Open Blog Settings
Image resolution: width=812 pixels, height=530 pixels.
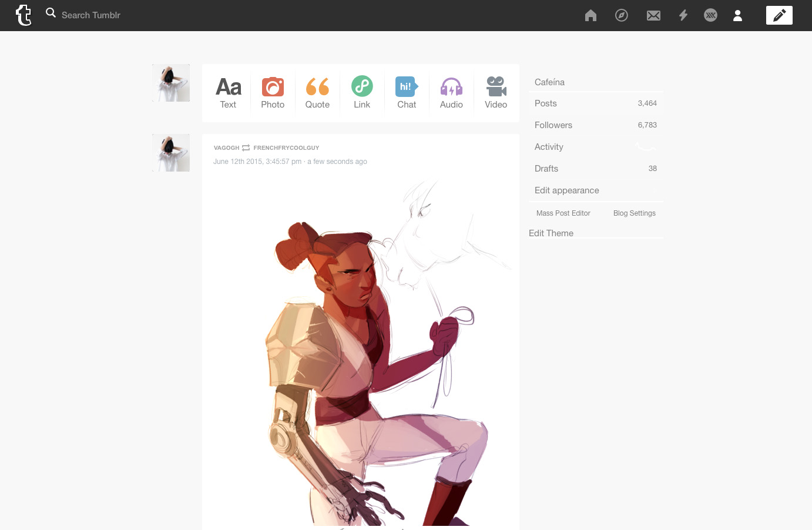click(x=635, y=213)
